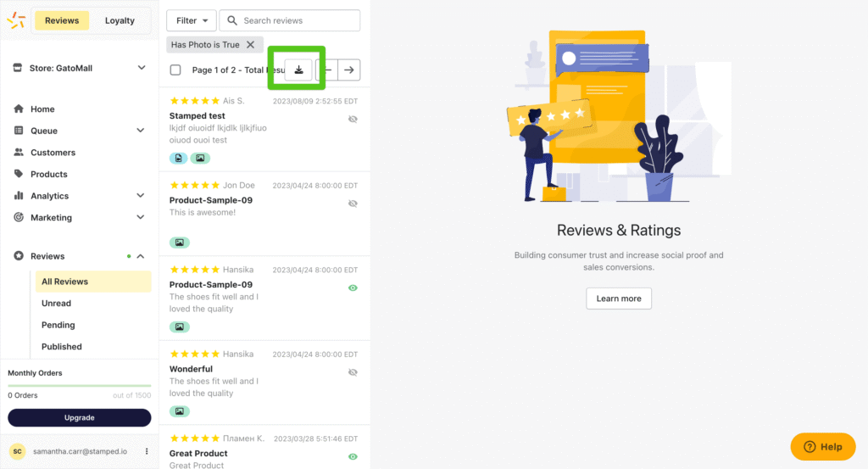
Task: Open Products tag icon in sidebar
Action: [x=19, y=174]
